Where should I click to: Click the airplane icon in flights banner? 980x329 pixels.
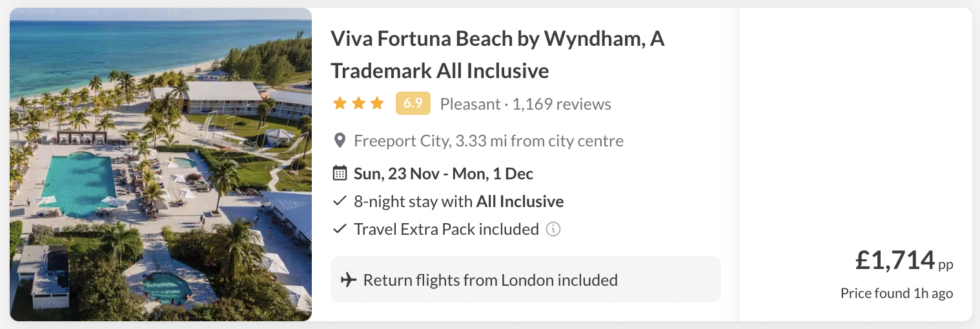point(349,280)
